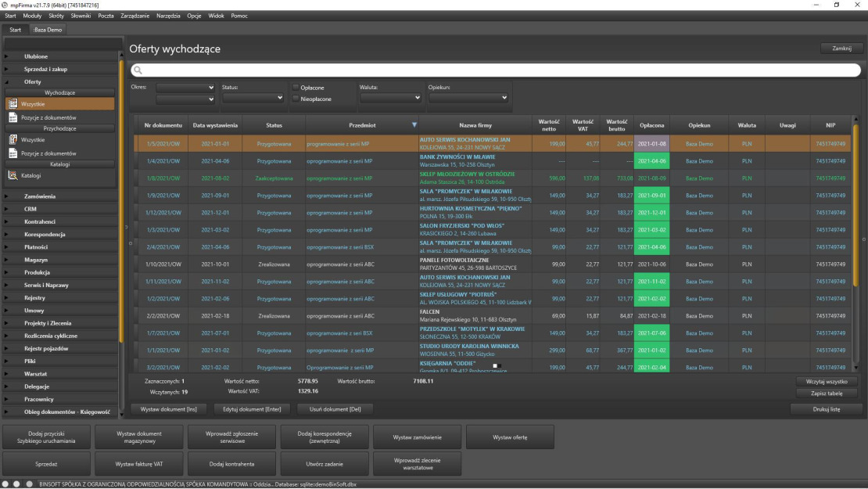Click the net value 299,00 cell
The image size is (868, 489).
tap(549, 350)
